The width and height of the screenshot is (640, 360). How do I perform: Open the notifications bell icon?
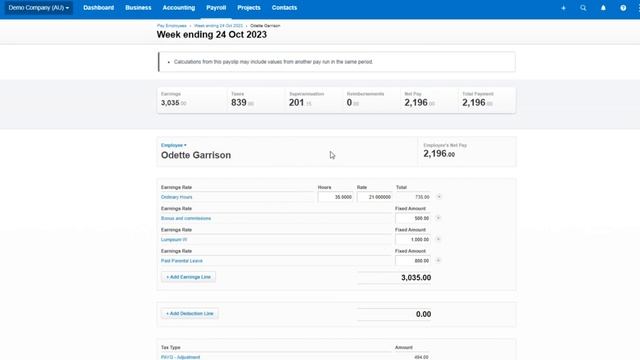(603, 8)
